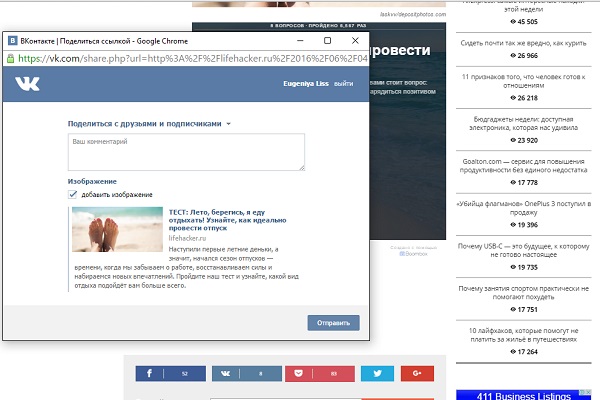Click the 'Ваш комментарий' text field
The image size is (600, 400).
pyautogui.click(x=186, y=152)
